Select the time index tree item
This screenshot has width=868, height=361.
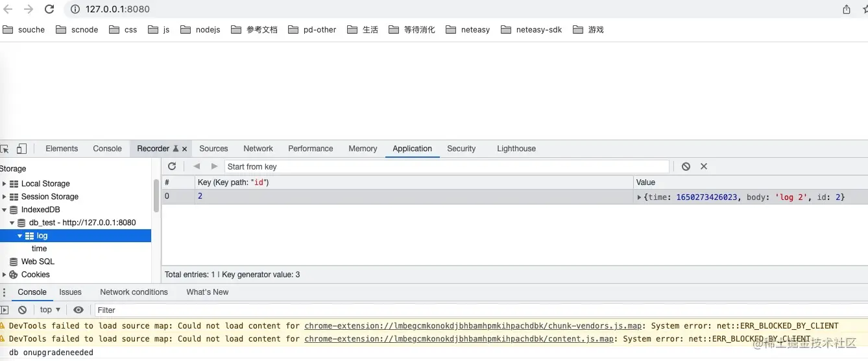click(x=40, y=249)
